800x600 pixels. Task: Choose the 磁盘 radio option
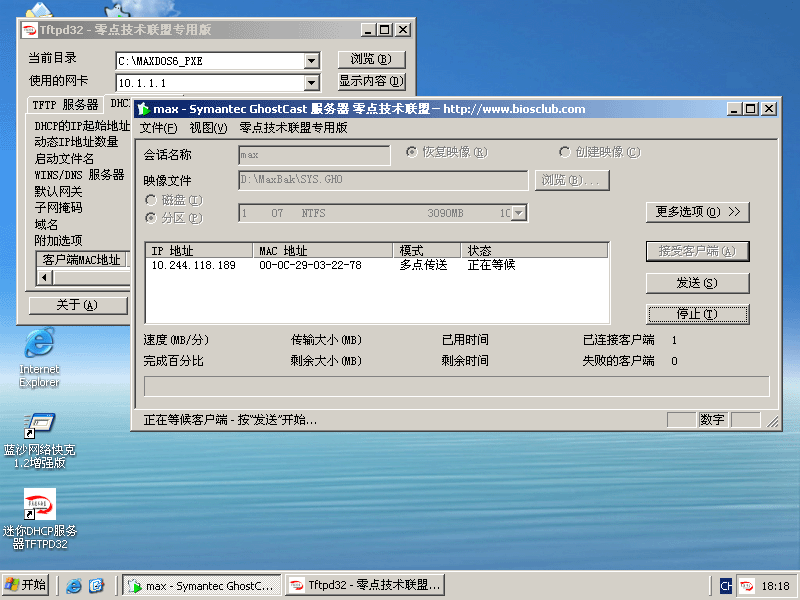(151, 200)
